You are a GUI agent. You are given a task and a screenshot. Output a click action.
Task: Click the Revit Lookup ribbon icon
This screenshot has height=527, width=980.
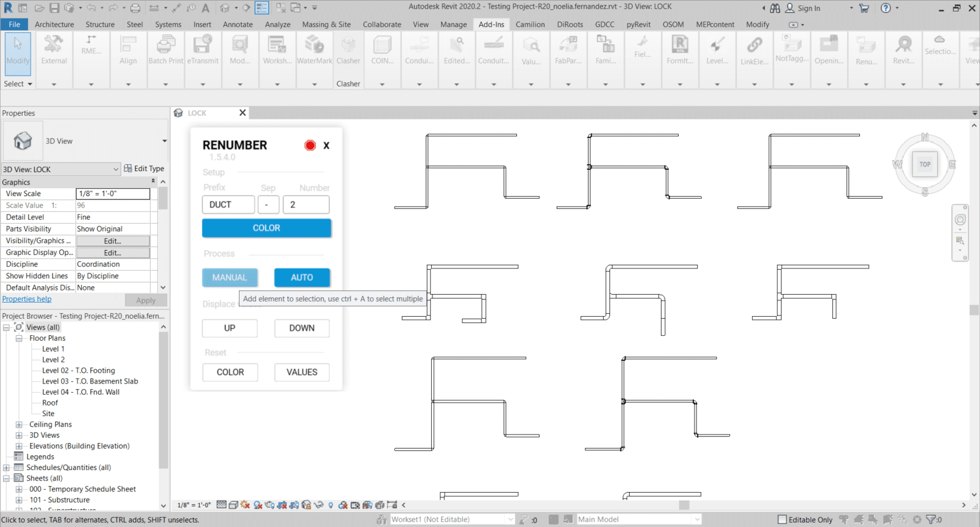coord(903,50)
